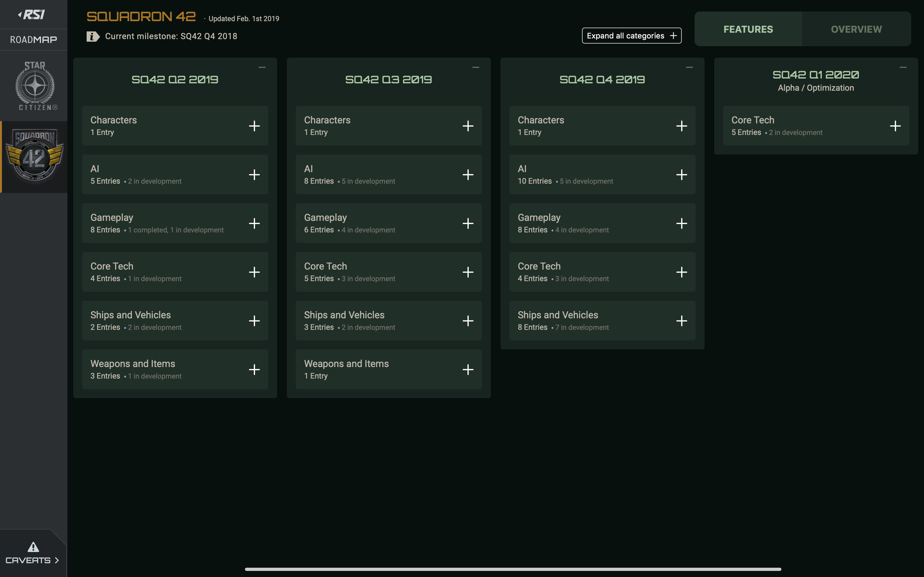
Task: Expand Q3 2019 Gameplay category
Action: point(468,223)
